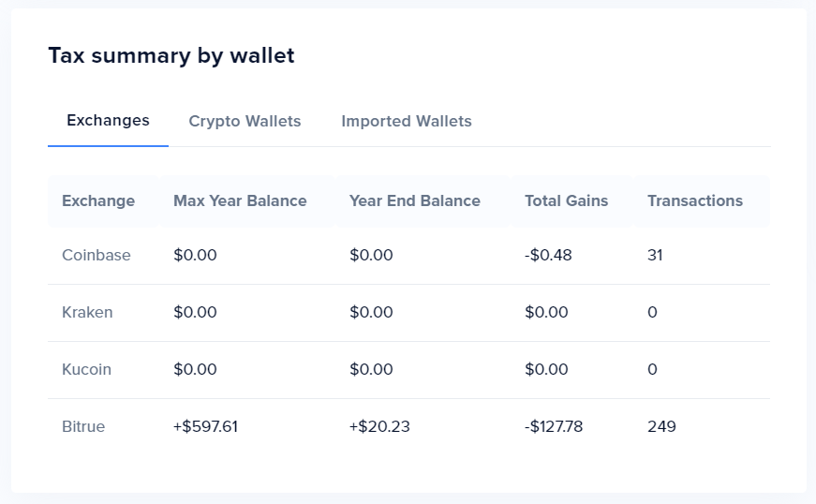Viewport: 816px width, 504px height.
Task: Click Bitrue's -$127.78 total gains
Action: (554, 426)
